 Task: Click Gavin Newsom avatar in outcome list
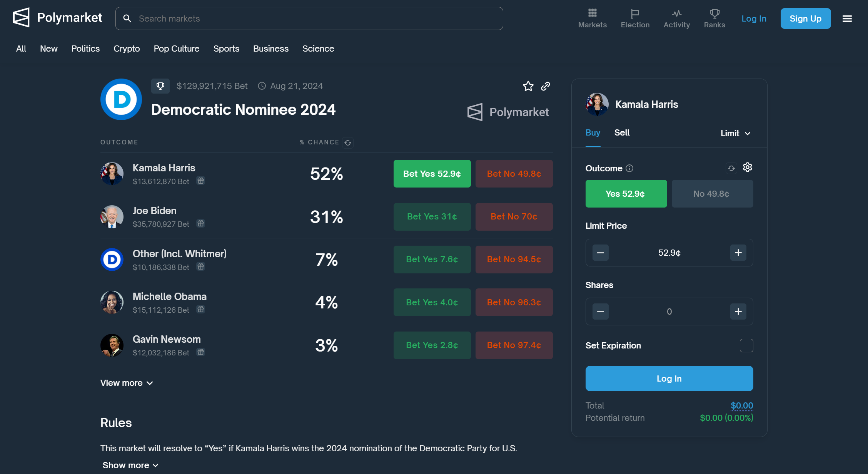tap(112, 345)
